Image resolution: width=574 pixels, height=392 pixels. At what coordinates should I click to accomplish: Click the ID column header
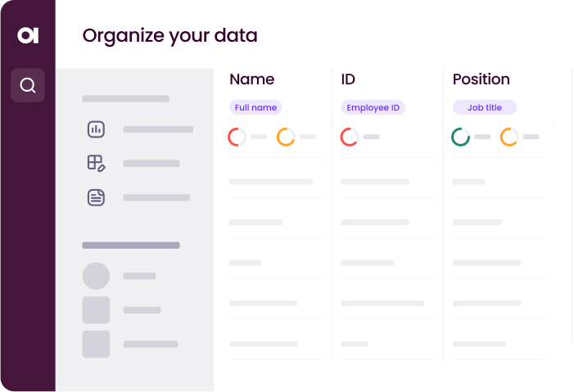(x=348, y=79)
